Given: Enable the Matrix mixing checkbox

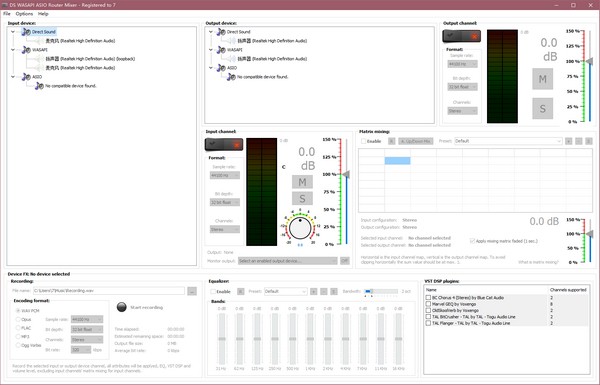Looking at the screenshot, I should 364,141.
